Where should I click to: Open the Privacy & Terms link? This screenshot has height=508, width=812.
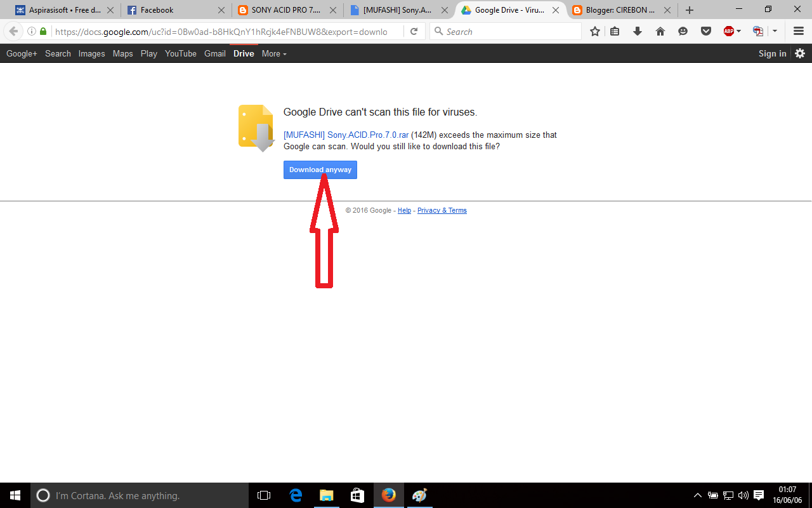442,210
